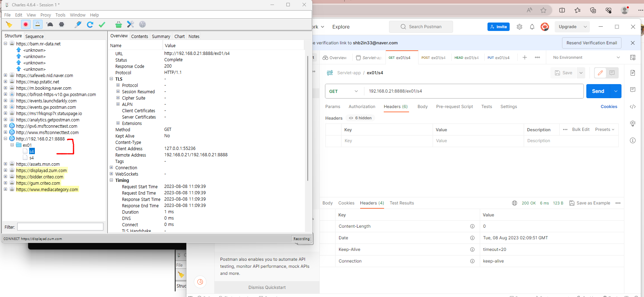Viewport: 644px width, 297px height.
Task: Open Postman settings gear icon
Action: 519,27
